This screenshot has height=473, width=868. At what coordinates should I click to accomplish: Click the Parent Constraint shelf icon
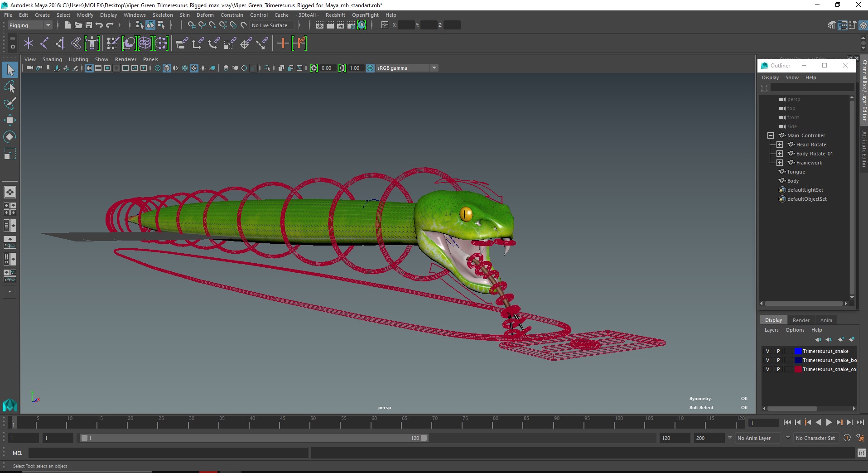coord(182,43)
